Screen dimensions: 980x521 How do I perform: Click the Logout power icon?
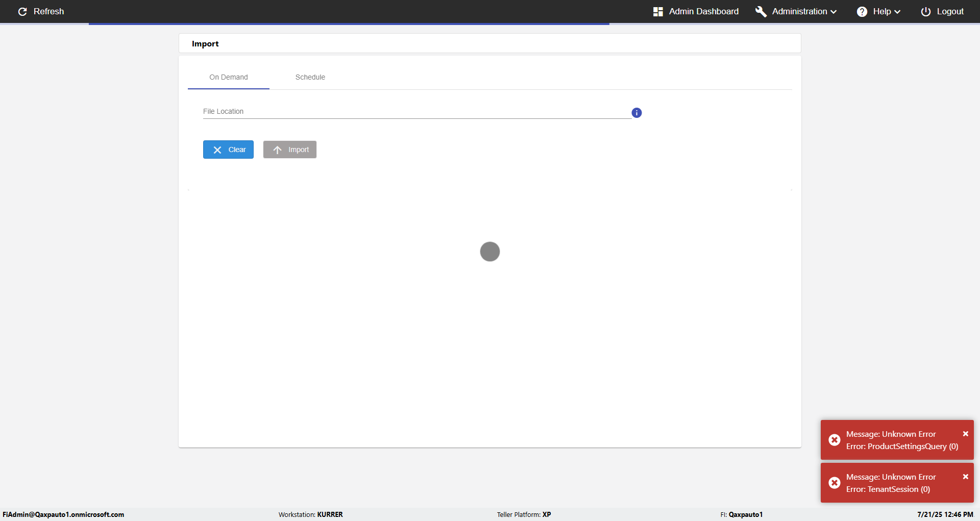[x=926, y=11]
